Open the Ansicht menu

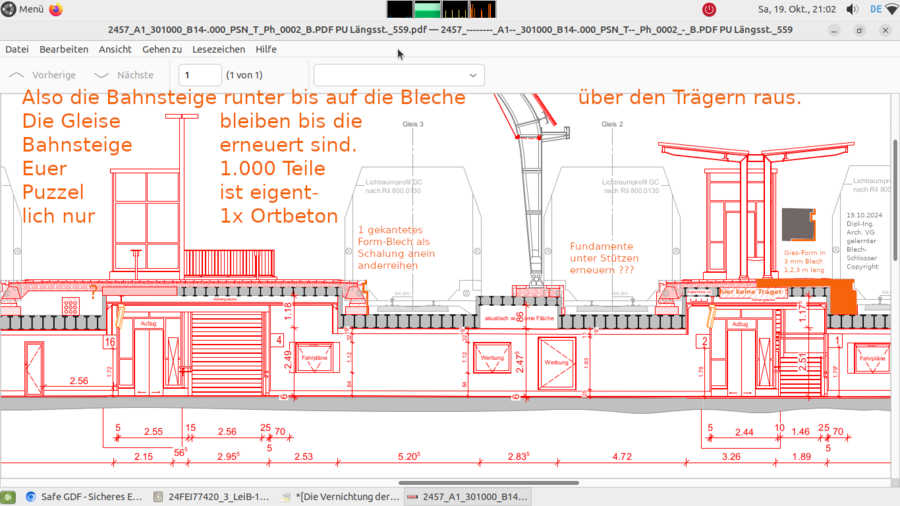tap(115, 49)
